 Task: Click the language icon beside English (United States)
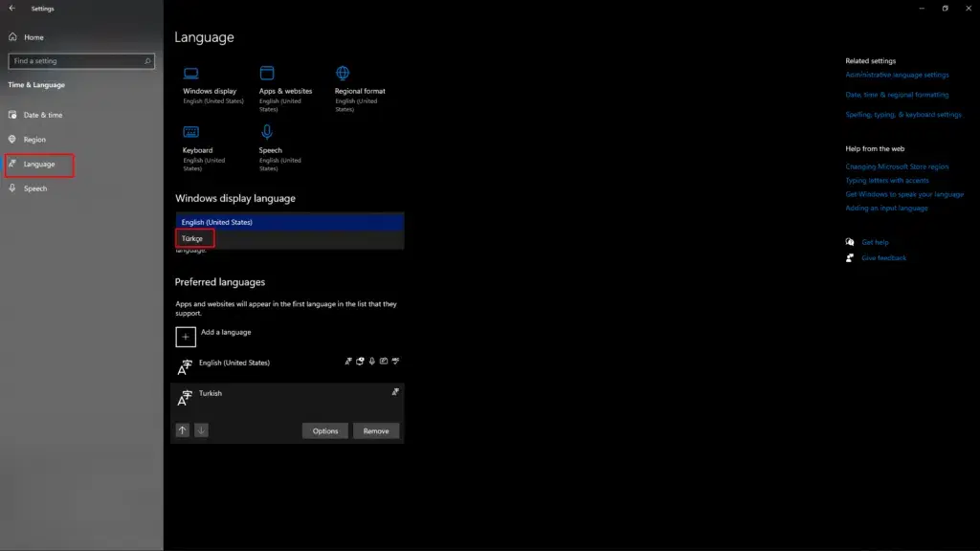coord(185,367)
